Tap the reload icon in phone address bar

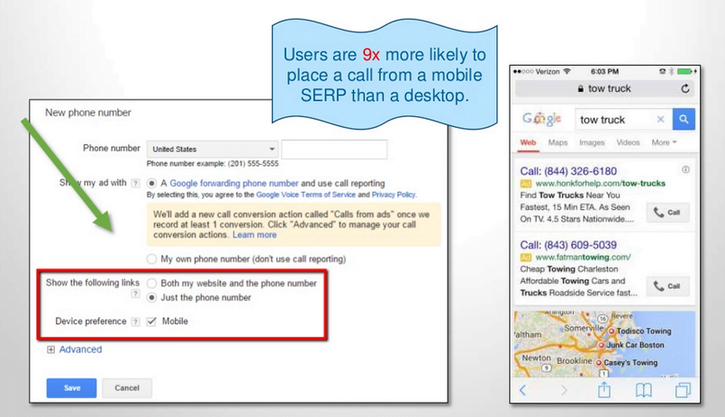point(685,88)
